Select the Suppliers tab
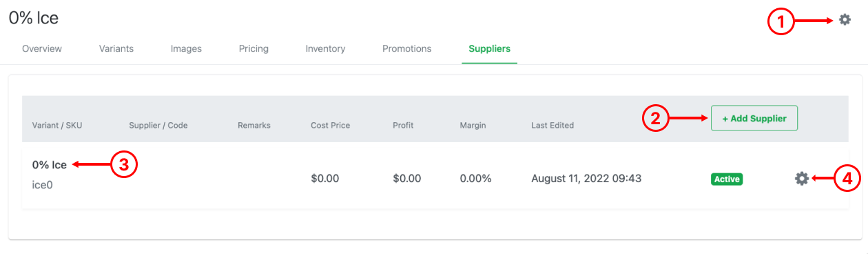Viewport: 868px width, 254px height. 490,49
